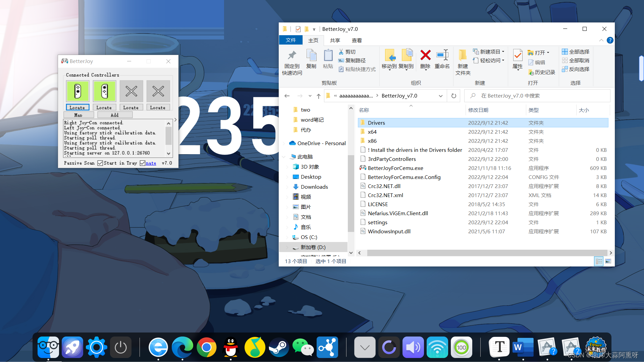Click the refresh button beside the address bar

[x=453, y=96]
